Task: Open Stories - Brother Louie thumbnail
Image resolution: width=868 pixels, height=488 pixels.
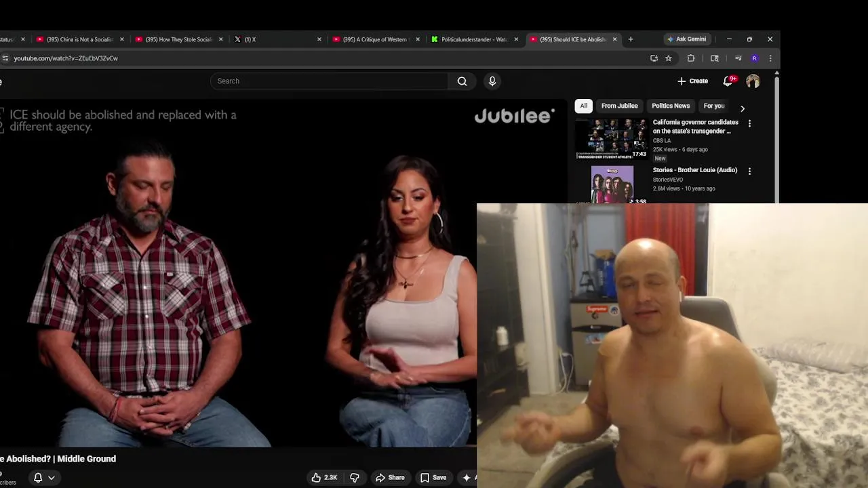Action: tap(612, 184)
